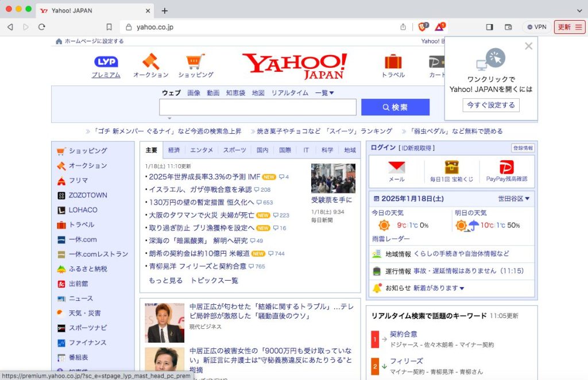Click the VPN button in toolbar

[x=537, y=27]
